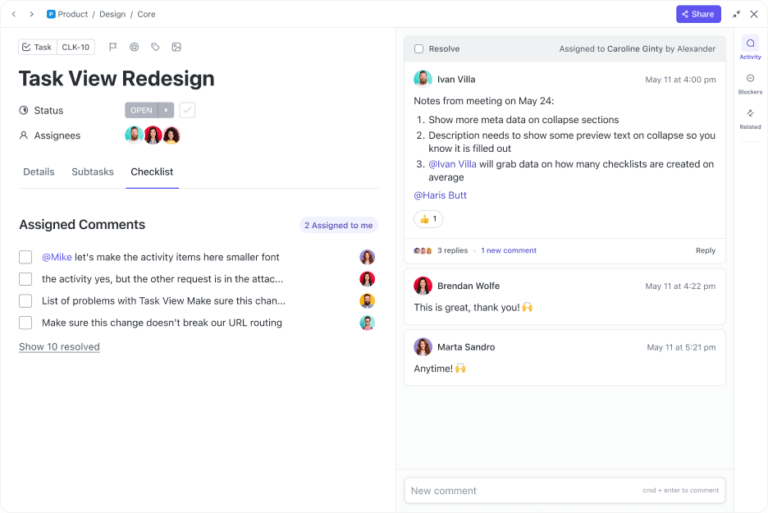
Task: Collapse the task view with minimize arrows icon
Action: 737,14
